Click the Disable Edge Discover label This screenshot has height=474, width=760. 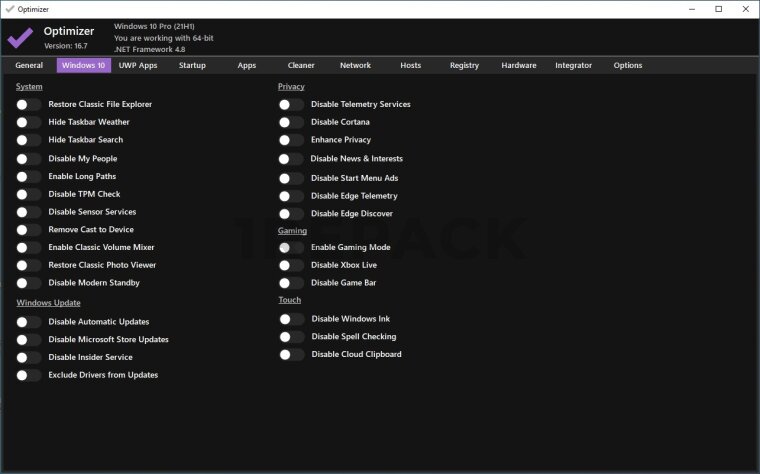pyautogui.click(x=351, y=214)
